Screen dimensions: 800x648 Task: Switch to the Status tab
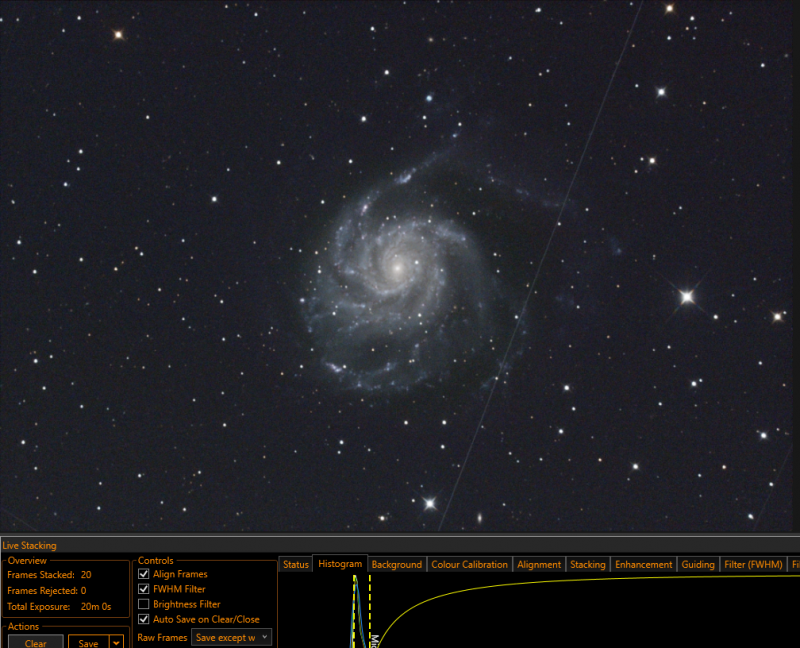pos(296,564)
